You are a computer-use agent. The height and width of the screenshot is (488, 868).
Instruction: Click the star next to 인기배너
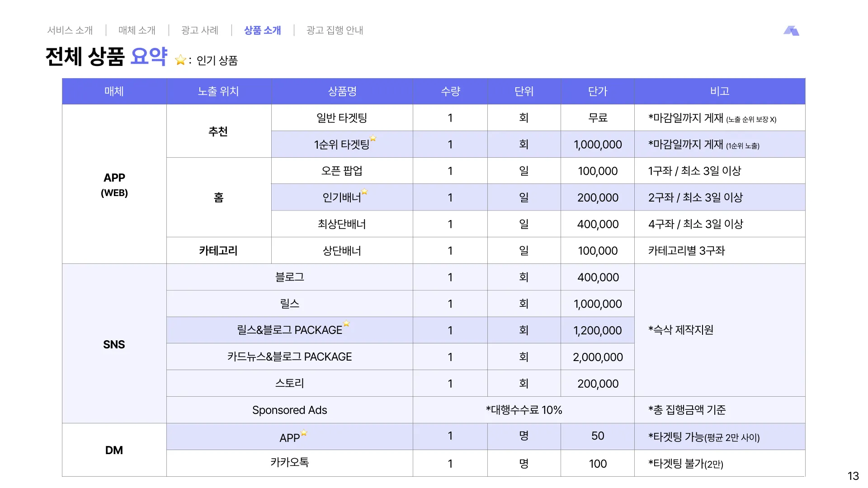point(364,192)
